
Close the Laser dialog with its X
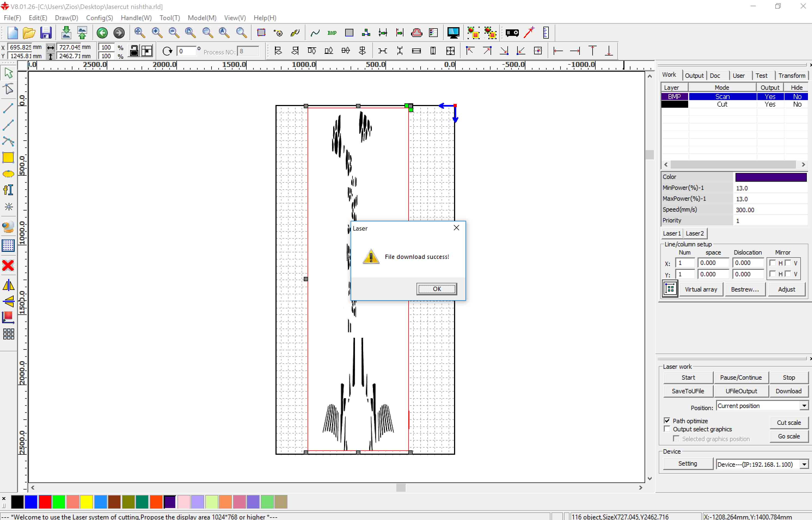pyautogui.click(x=456, y=228)
